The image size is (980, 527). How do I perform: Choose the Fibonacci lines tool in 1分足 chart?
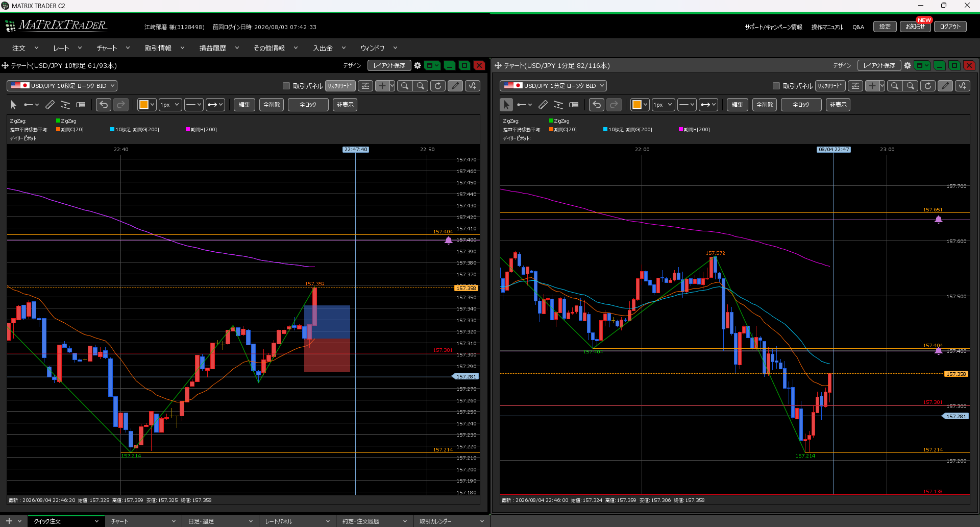pos(558,105)
